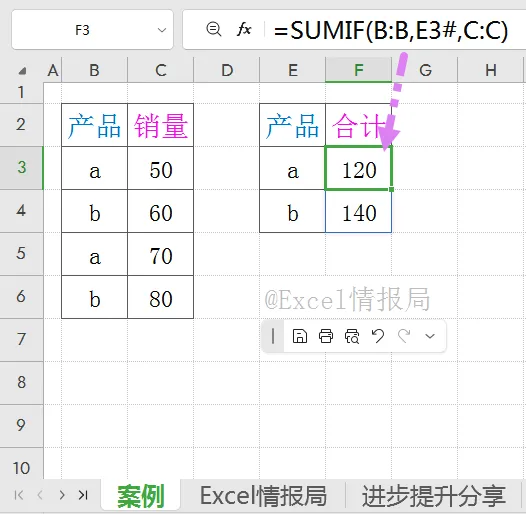Select row 2 header
Screen dimensions: 526x514
pos(21,125)
